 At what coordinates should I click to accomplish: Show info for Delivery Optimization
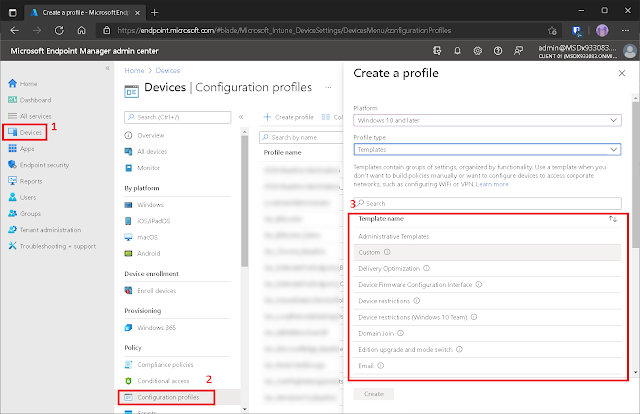click(427, 268)
